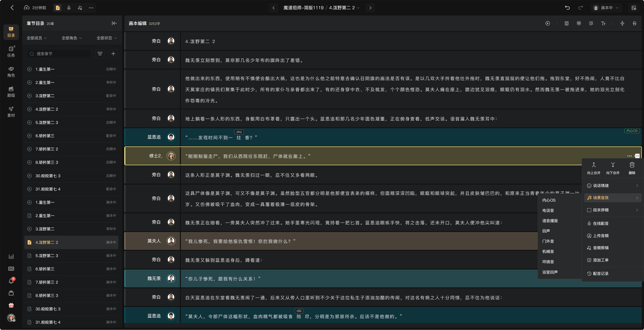Choose 浴室回声 sound effect option
The height and width of the screenshot is (330, 644).
[550, 272]
